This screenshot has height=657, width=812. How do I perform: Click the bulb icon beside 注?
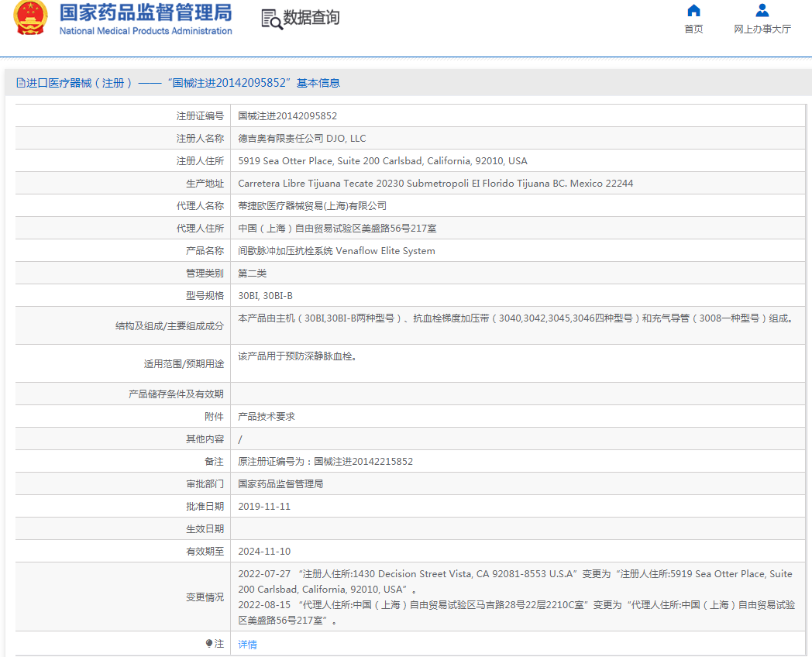click(x=208, y=644)
